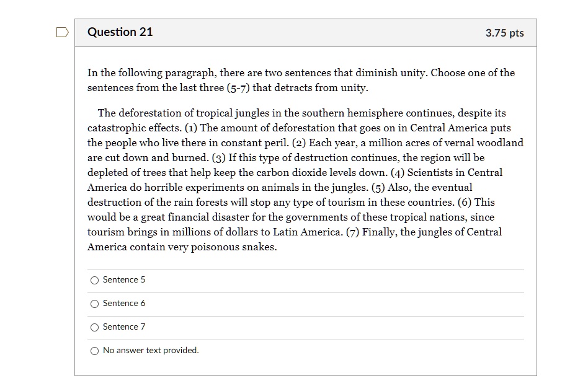Click the deforestation paragraph body text

(x=304, y=180)
